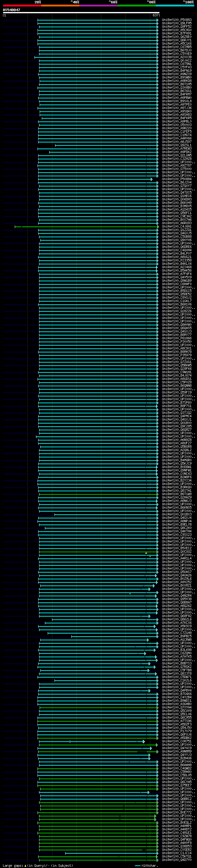
Task: Select hit label UniRef100_Q4T8I5
Action: click(x=177, y=192)
